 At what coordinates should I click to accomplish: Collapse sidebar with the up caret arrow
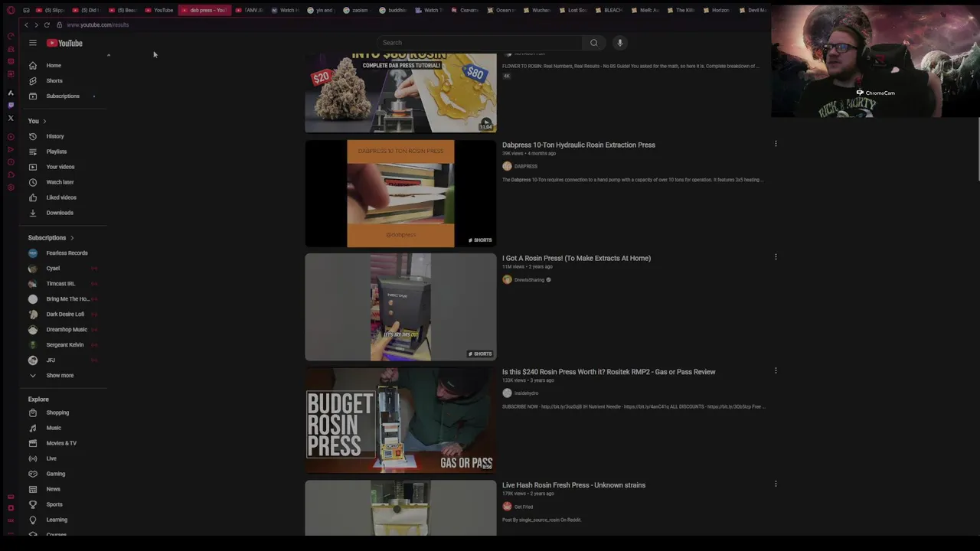pos(109,55)
